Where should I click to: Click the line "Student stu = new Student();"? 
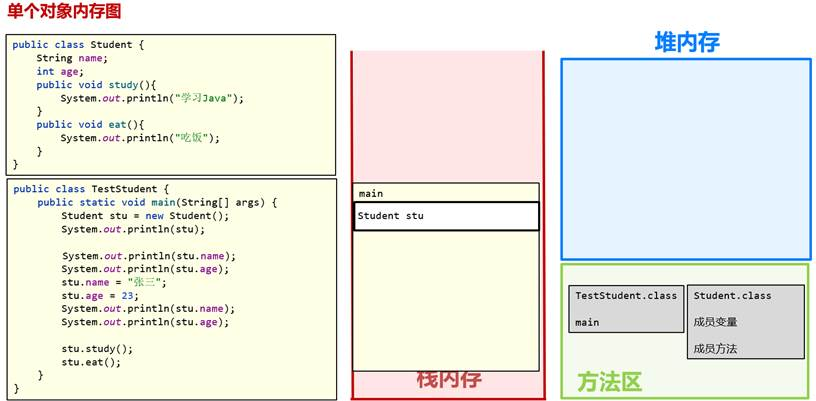[x=145, y=216]
